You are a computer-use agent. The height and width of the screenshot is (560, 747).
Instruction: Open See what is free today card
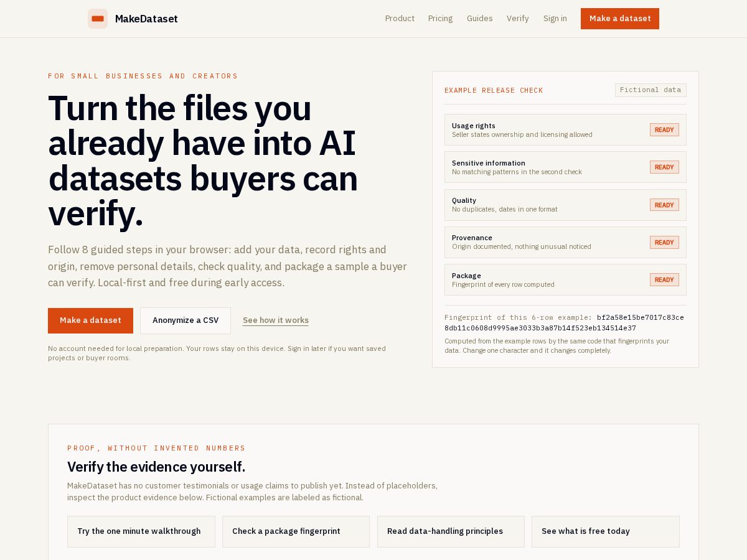click(606, 531)
